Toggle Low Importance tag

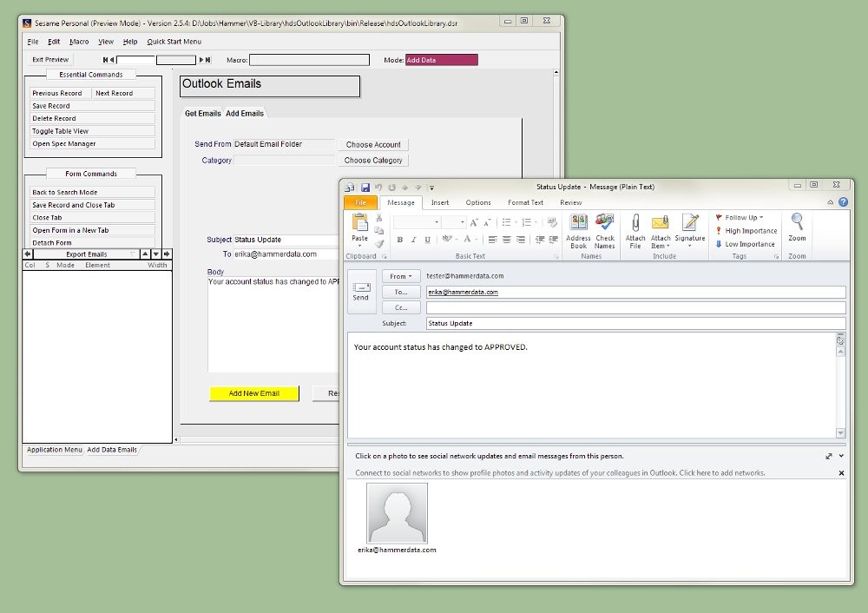pyautogui.click(x=745, y=244)
